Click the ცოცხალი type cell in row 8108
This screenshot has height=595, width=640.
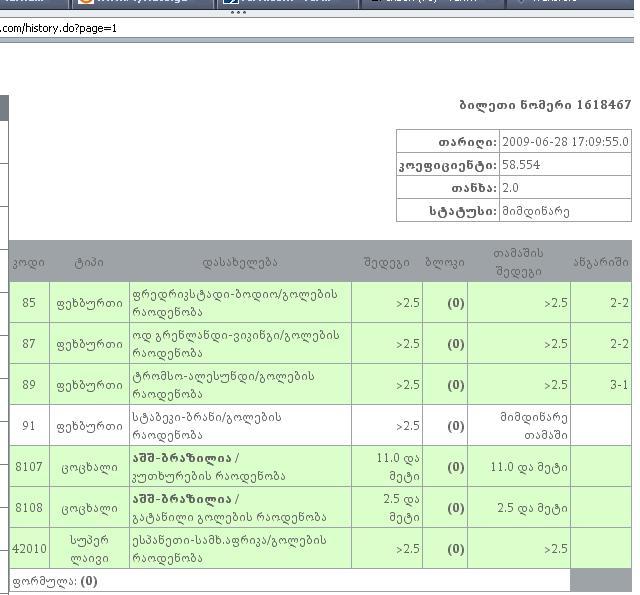tap(89, 508)
